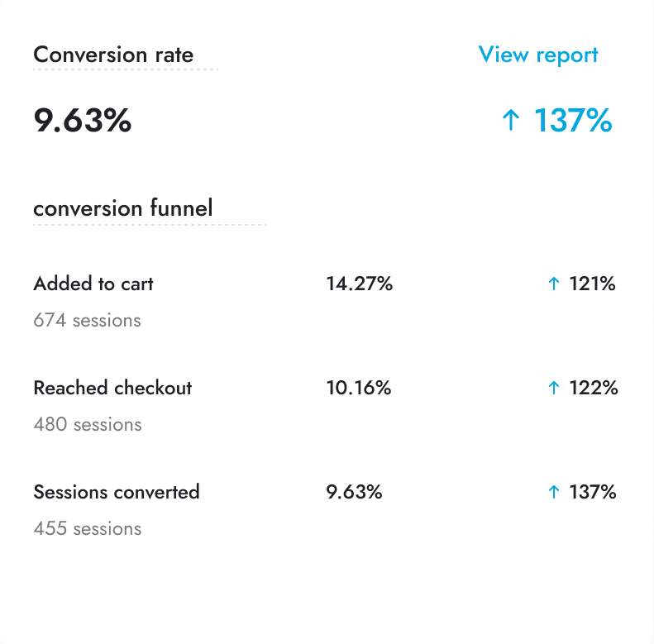654x644 pixels.
Task: Select the Reached checkout label
Action: click(112, 388)
